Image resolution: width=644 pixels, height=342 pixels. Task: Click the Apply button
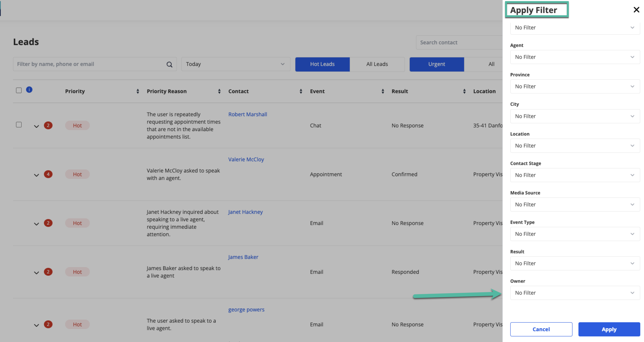[609, 329]
